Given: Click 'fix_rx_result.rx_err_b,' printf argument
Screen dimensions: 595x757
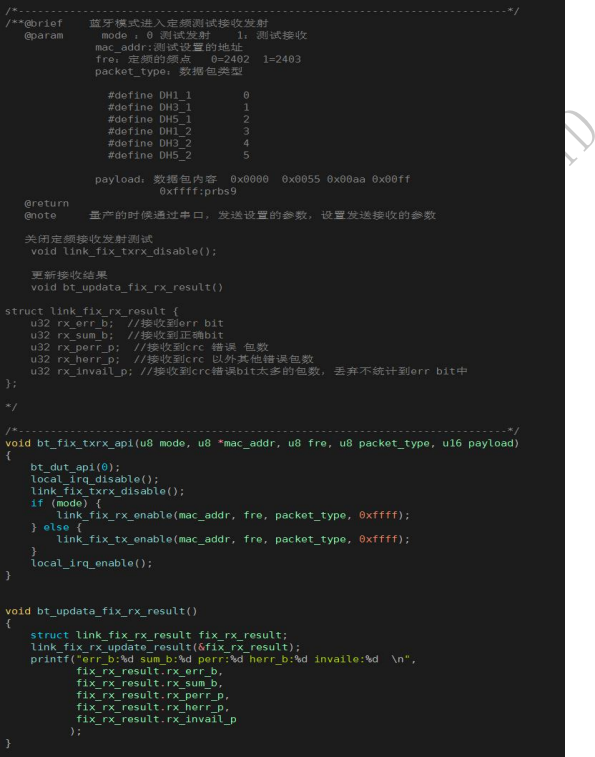Looking at the screenshot, I should (150, 672).
